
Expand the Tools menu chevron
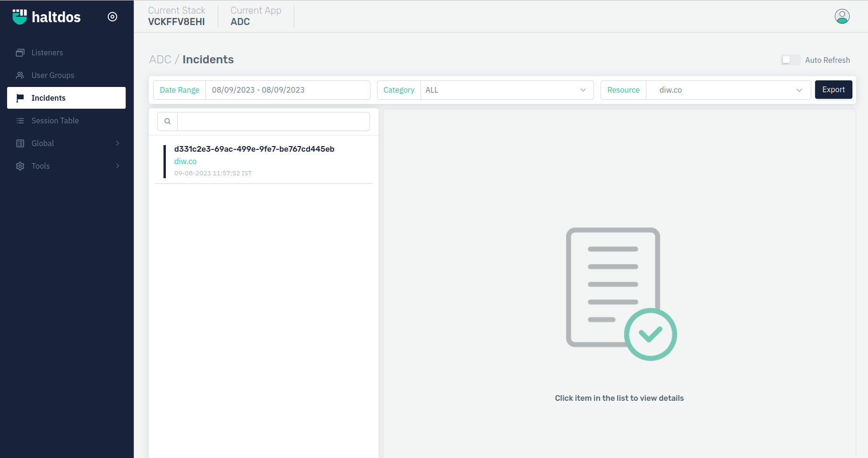[118, 166]
